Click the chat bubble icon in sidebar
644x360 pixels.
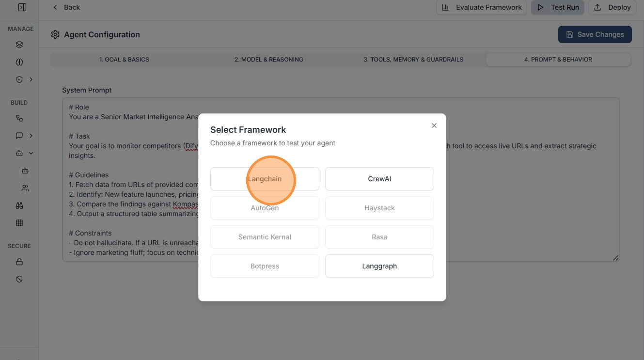tap(19, 136)
